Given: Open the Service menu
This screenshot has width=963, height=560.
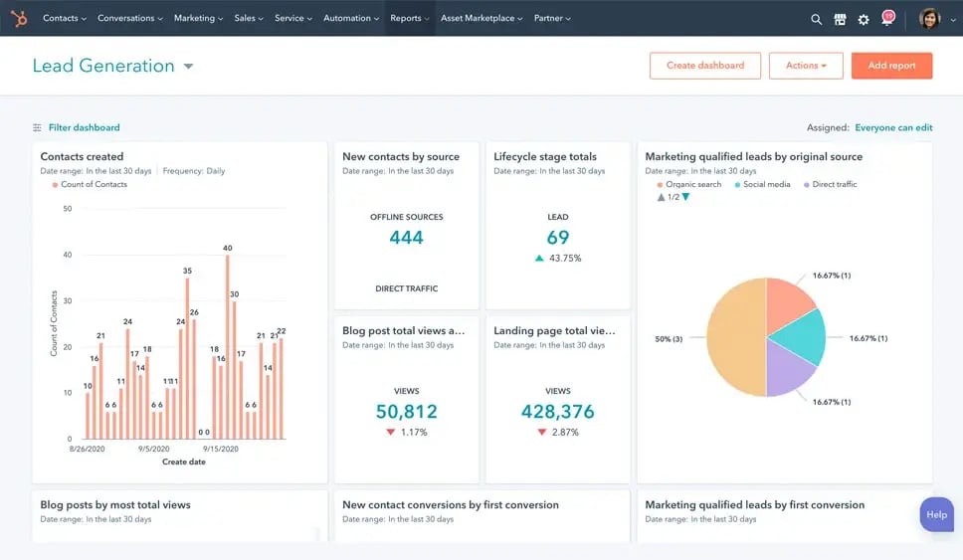Looking at the screenshot, I should click(293, 19).
